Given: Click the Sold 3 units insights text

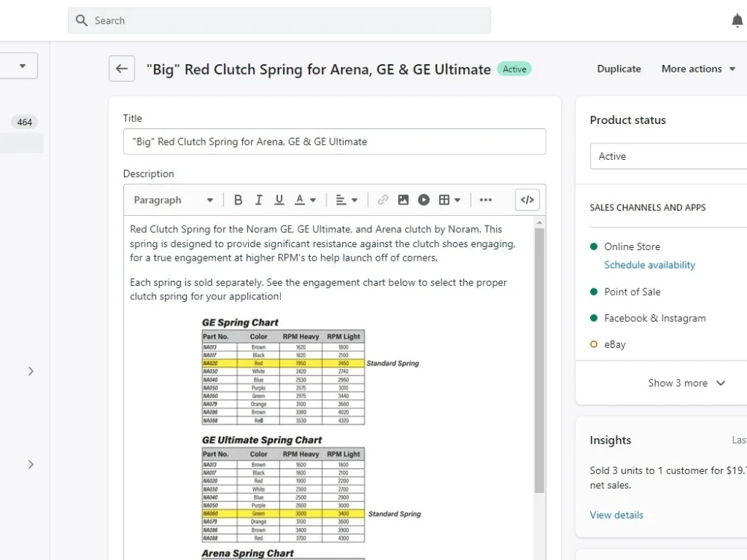Looking at the screenshot, I should (668, 478).
